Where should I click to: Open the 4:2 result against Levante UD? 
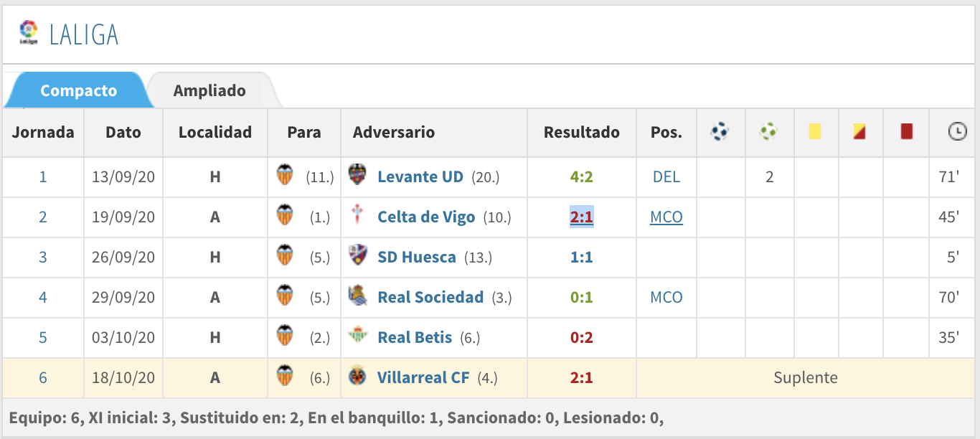(x=582, y=176)
